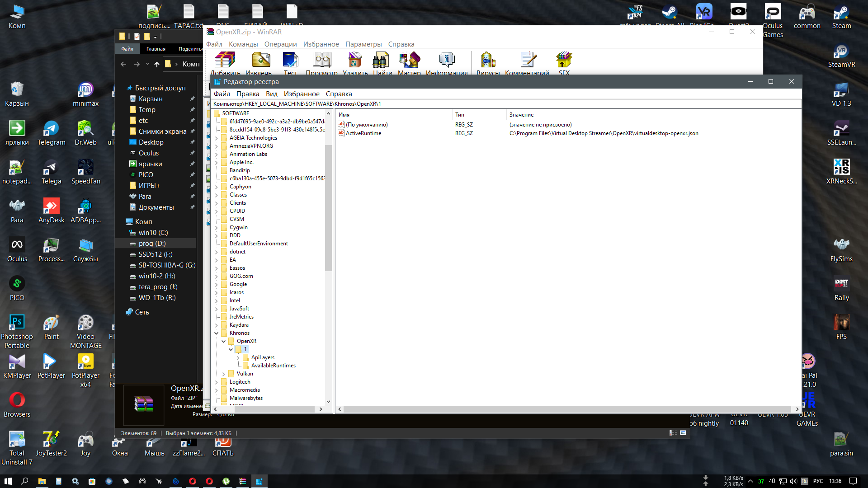Click Windows Start button on taskbar
Image resolution: width=868 pixels, height=488 pixels.
(x=8, y=481)
